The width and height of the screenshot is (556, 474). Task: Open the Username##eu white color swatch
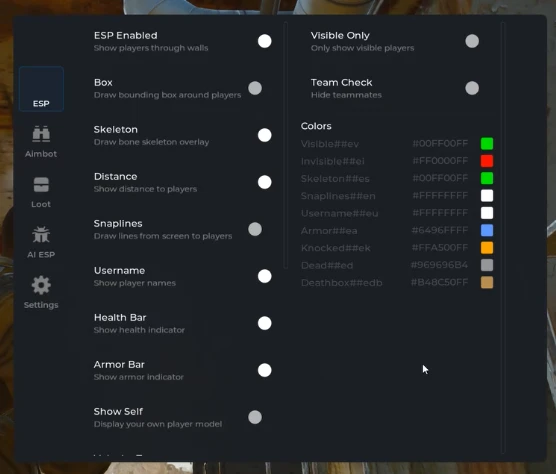point(487,213)
